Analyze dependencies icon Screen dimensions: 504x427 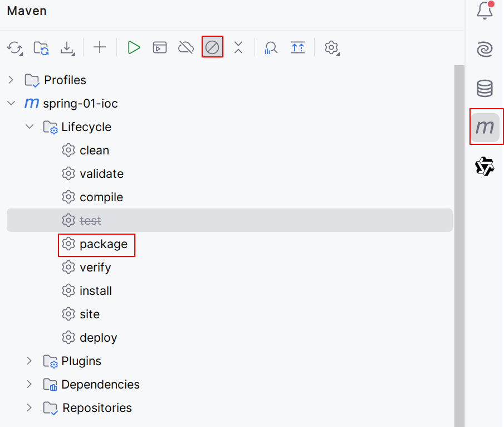click(271, 47)
